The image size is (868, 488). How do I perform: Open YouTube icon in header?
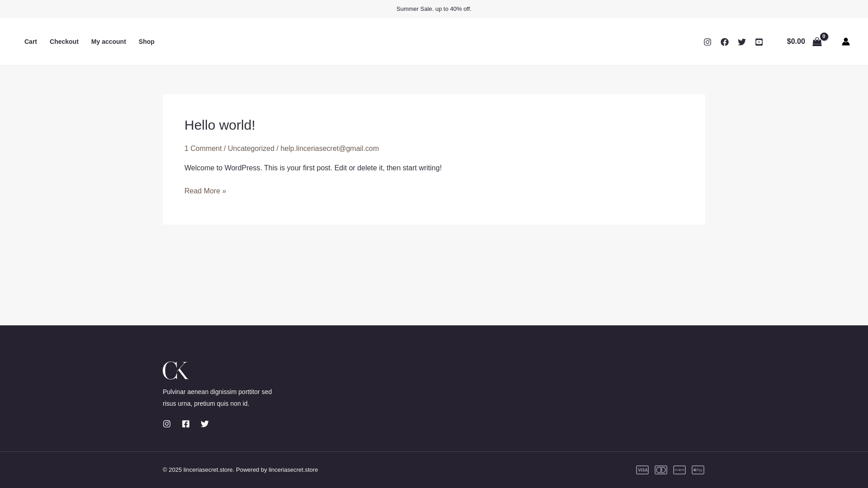(x=759, y=42)
